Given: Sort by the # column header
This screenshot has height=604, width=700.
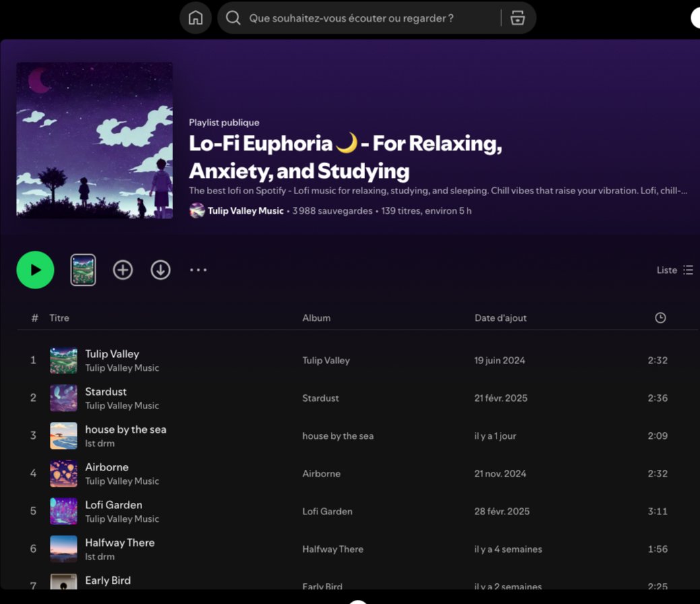Looking at the screenshot, I should (x=35, y=318).
